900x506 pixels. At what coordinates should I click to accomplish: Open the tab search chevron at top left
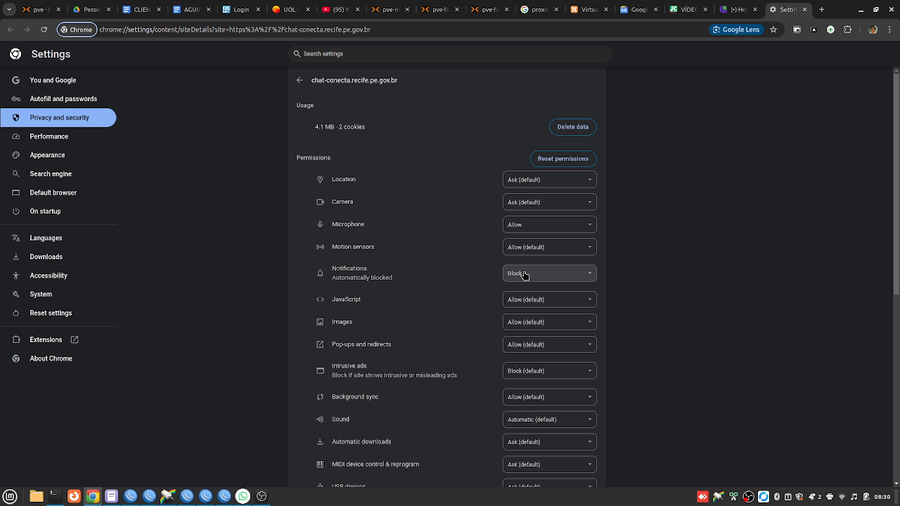[x=9, y=9]
